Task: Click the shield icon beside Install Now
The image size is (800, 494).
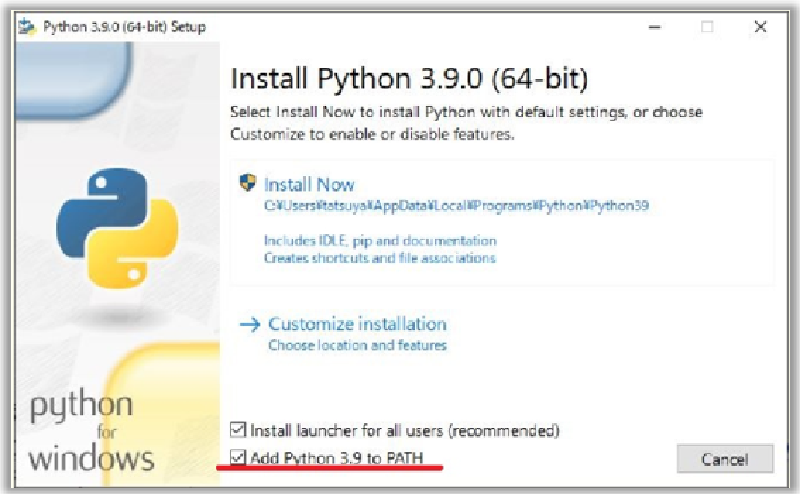Action: (249, 183)
